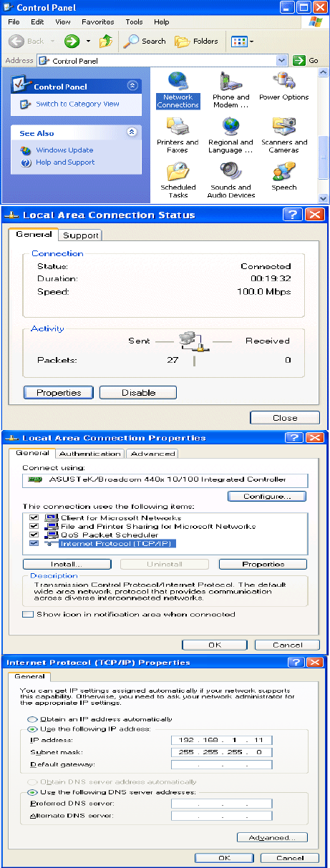Click the Configure... button
This screenshot has width=330, height=868.
coord(267,496)
